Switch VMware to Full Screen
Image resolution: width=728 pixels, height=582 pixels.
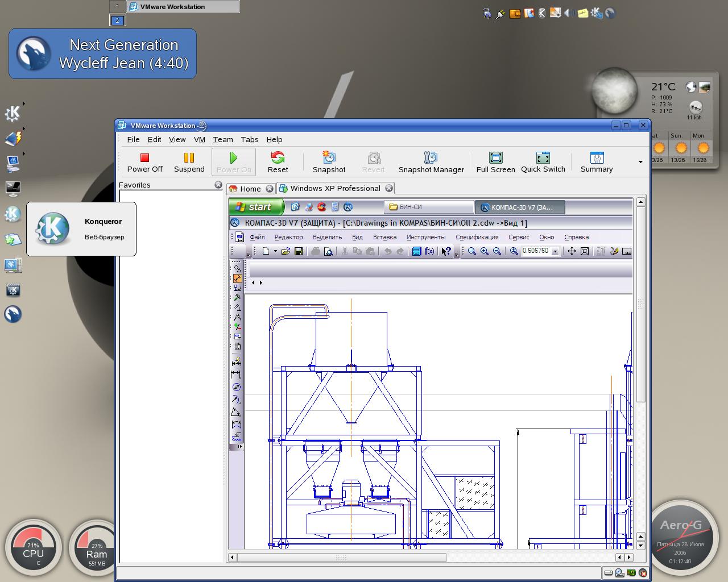click(x=495, y=163)
